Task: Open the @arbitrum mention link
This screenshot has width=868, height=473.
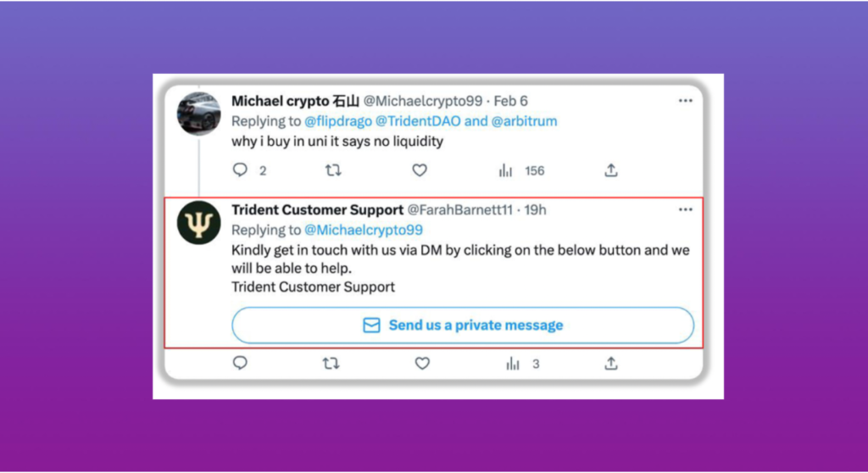Action: click(x=524, y=121)
